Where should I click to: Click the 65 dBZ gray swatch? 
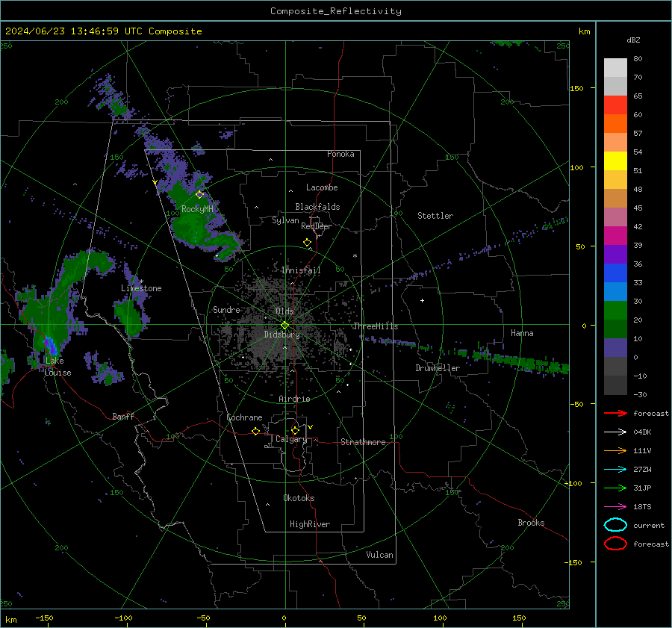click(x=615, y=86)
